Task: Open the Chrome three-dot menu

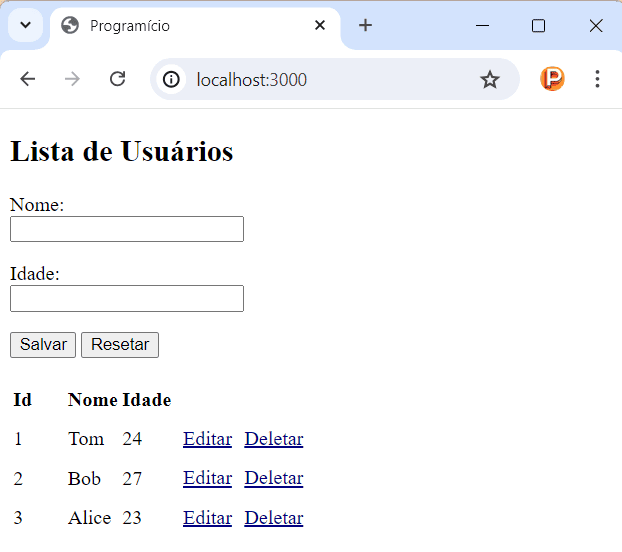Action: pyautogui.click(x=597, y=79)
